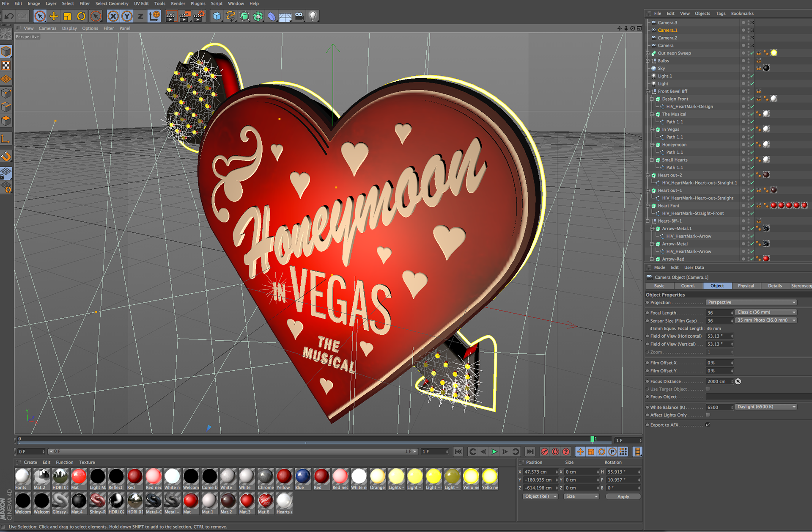
Task: Add a light object from toolbar
Action: click(313, 17)
